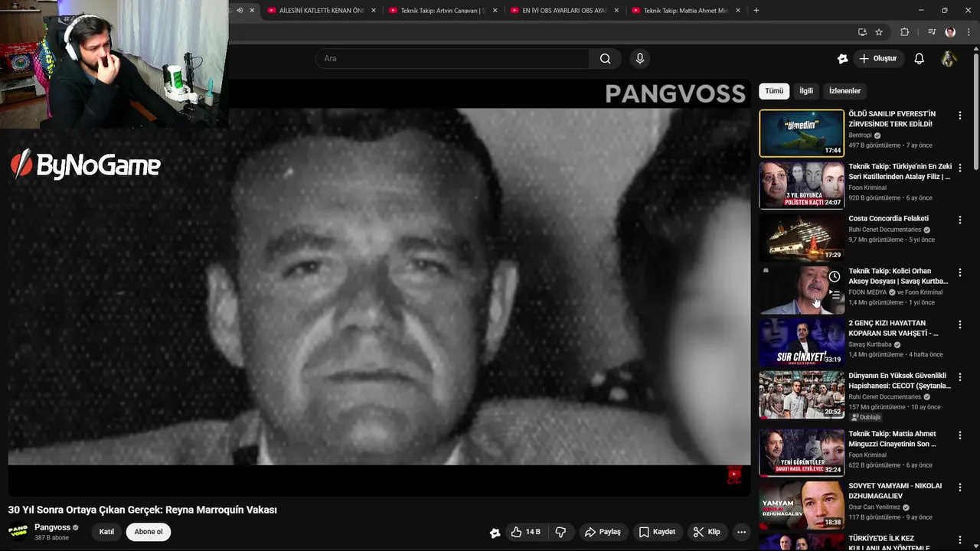Open YouTube account avatar menu
Image resolution: width=980 pixels, height=551 pixels.
949,58
